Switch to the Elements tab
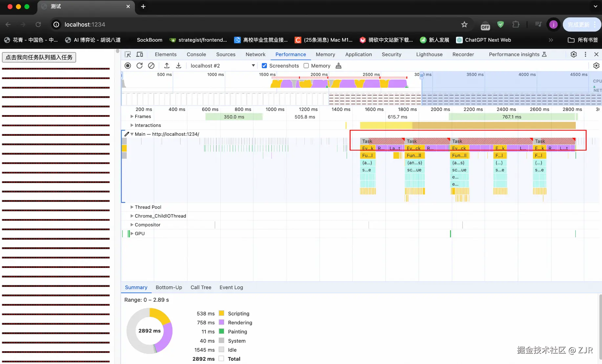 pos(165,54)
